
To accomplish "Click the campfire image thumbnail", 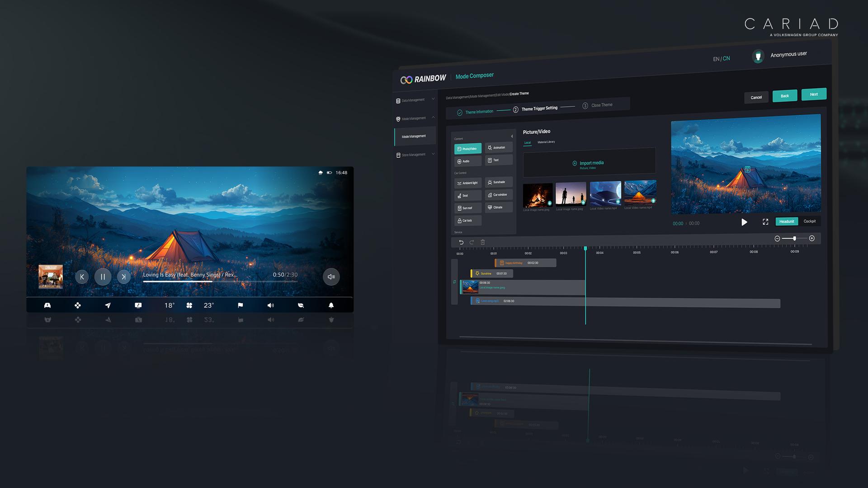I will (538, 195).
